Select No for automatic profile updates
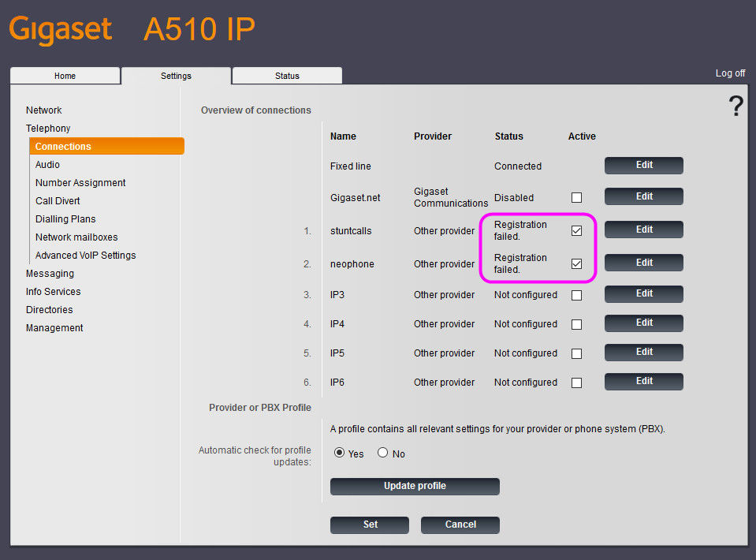 383,453
